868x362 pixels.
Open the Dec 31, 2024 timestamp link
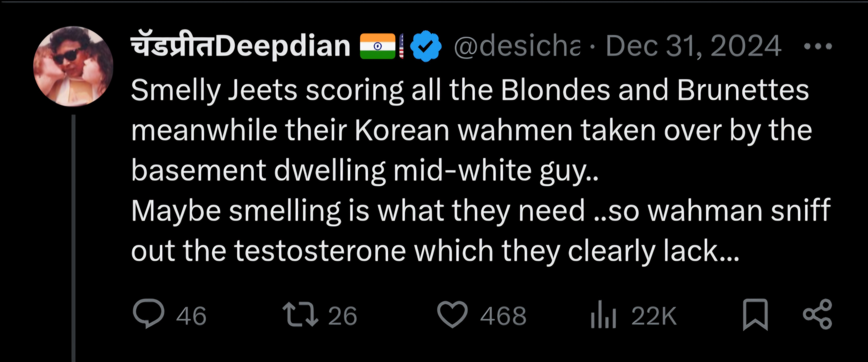[693, 46]
